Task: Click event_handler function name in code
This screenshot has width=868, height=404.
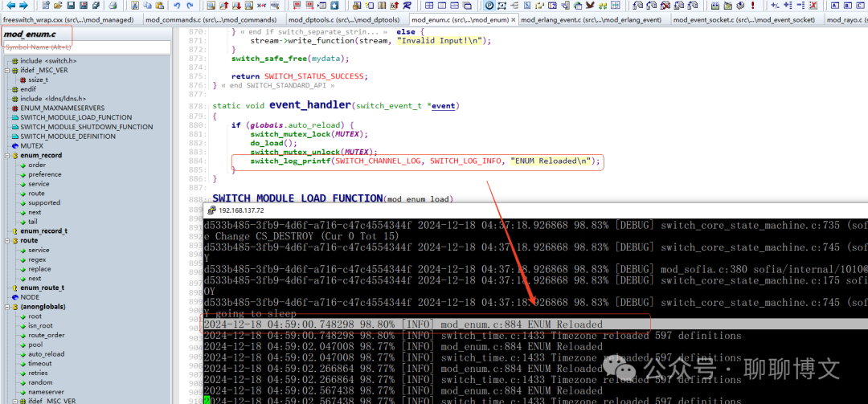Action: pyautogui.click(x=310, y=104)
